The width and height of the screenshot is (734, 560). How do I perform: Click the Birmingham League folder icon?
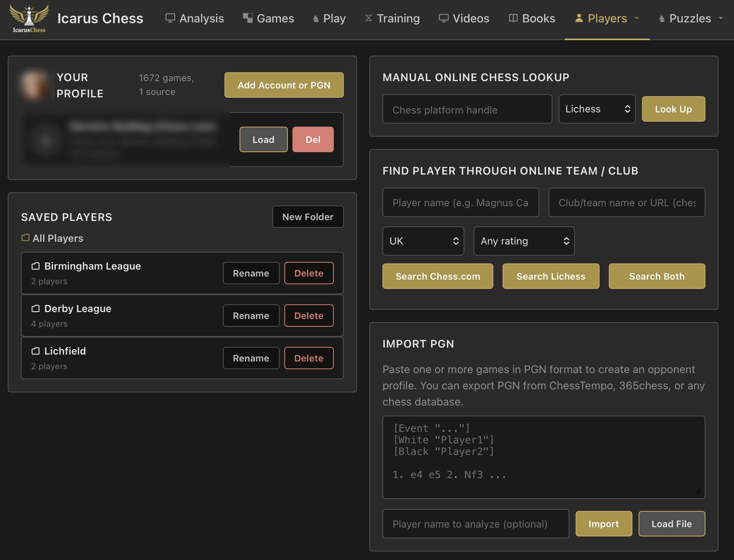[x=36, y=266]
